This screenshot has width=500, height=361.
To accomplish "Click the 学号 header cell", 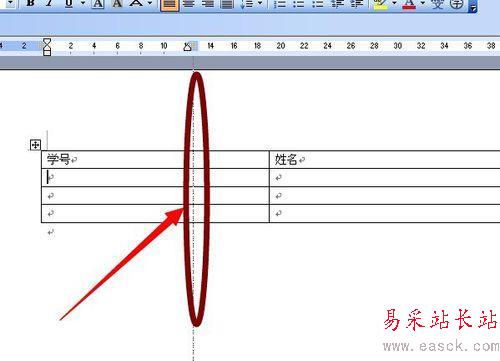I will 155,159.
